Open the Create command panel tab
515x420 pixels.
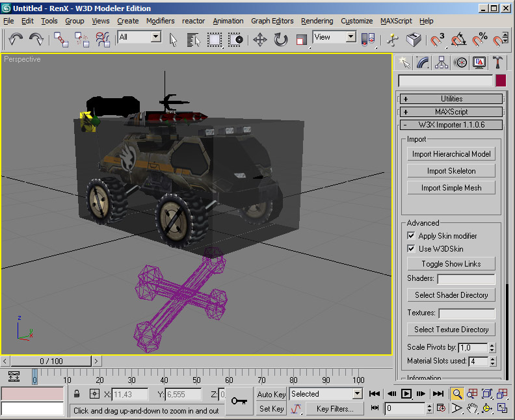point(404,62)
